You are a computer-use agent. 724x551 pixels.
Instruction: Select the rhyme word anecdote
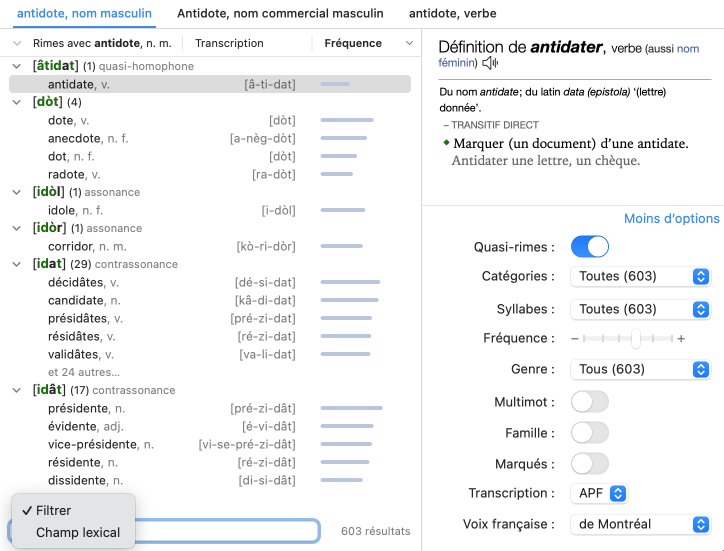[x=75, y=138]
